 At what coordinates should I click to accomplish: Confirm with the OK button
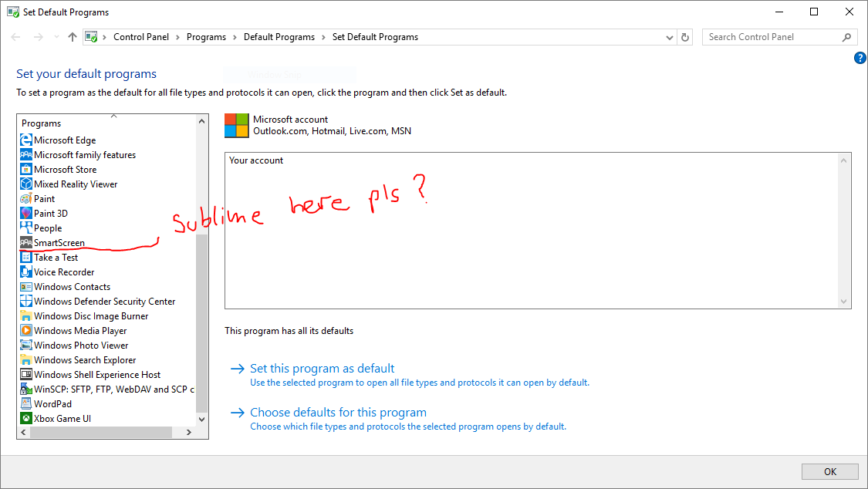pyautogui.click(x=829, y=472)
